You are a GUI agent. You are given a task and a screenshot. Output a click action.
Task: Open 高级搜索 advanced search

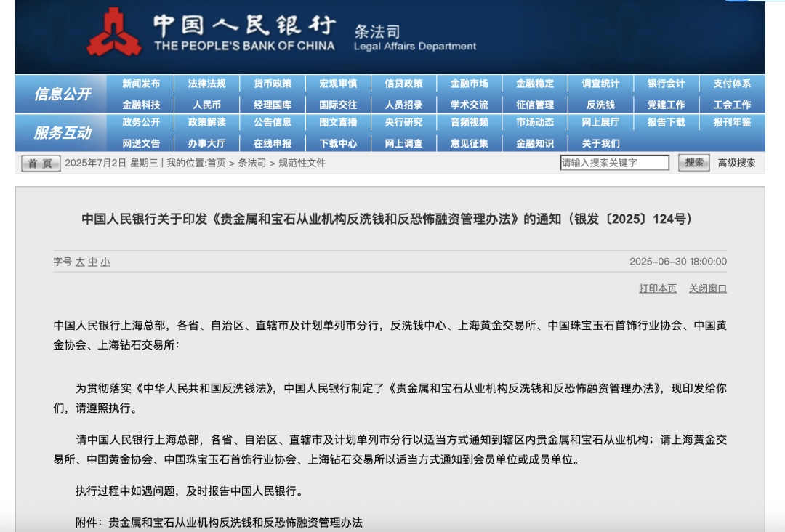coord(736,163)
